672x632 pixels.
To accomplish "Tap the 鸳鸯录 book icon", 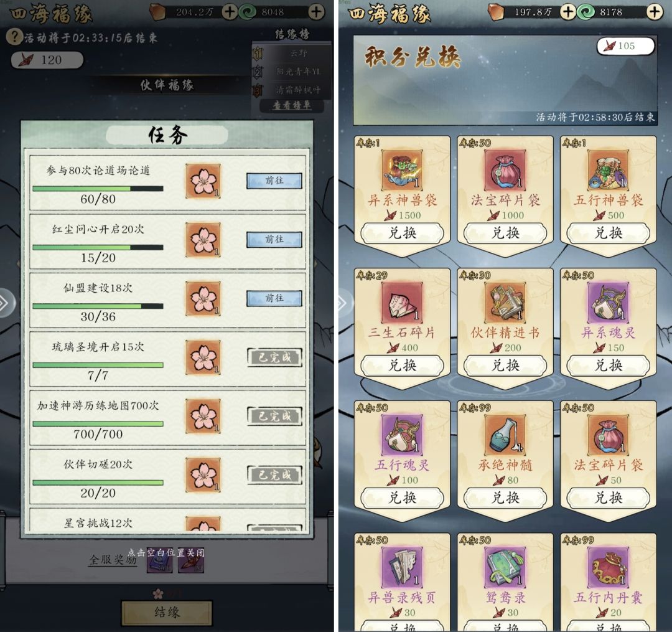I will tap(505, 567).
